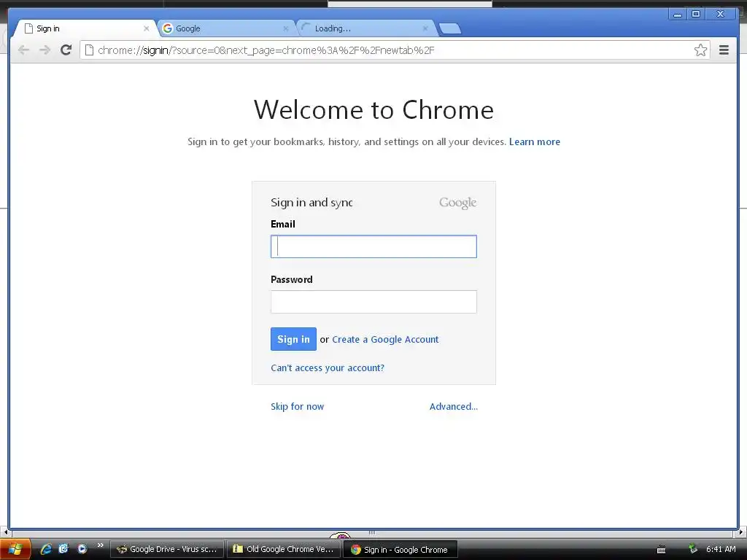Select the Sign in tab
Screen dimensions: 747x560
pos(86,28)
